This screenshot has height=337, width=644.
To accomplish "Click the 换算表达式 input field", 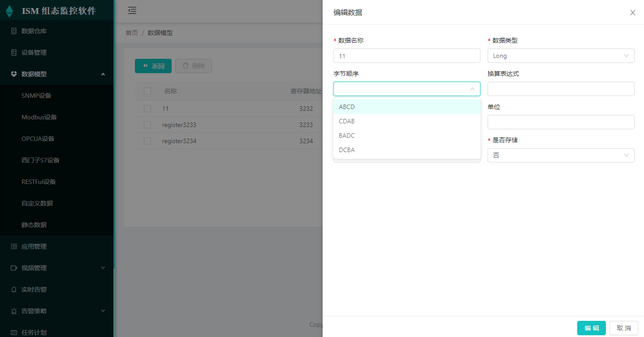I will point(561,89).
